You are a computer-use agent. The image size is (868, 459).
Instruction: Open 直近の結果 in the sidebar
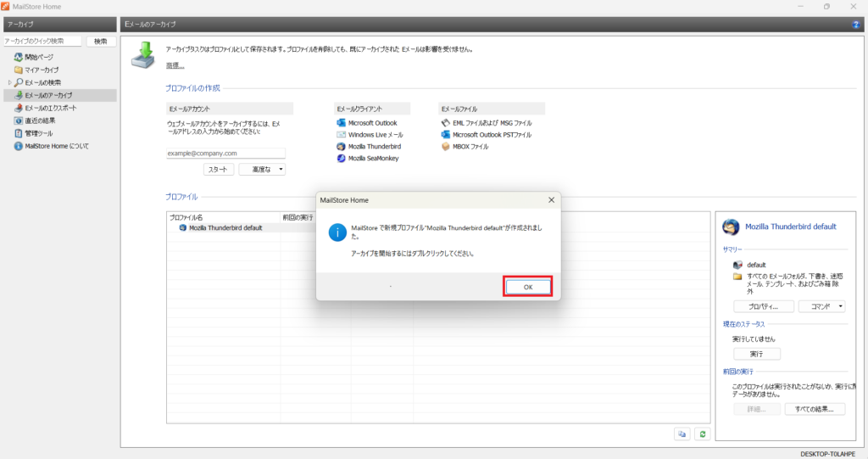coord(40,120)
